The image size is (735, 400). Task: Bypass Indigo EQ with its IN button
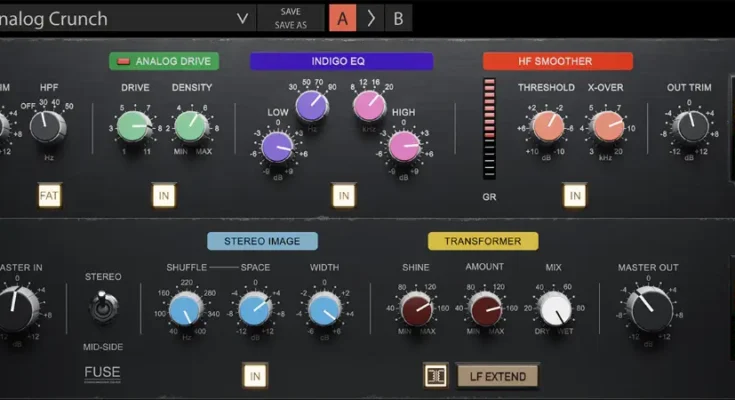(x=343, y=195)
